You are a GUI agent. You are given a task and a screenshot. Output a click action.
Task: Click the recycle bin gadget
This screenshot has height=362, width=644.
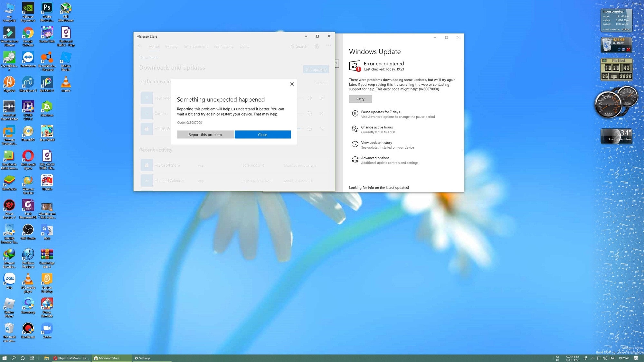click(616, 45)
